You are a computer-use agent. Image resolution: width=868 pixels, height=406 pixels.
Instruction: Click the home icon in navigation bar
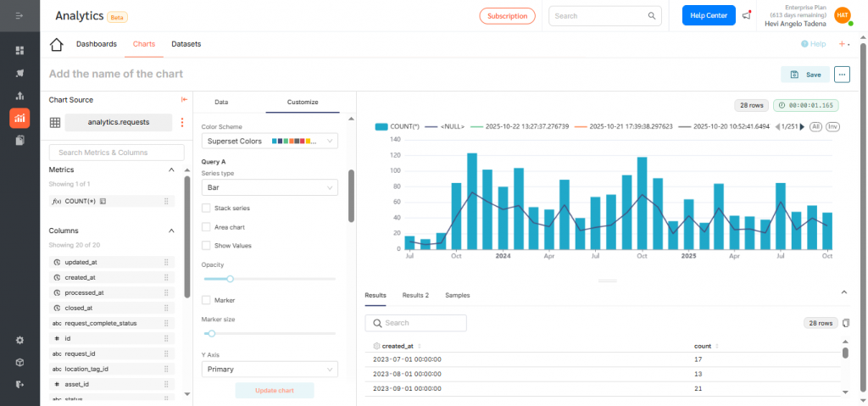tap(57, 45)
